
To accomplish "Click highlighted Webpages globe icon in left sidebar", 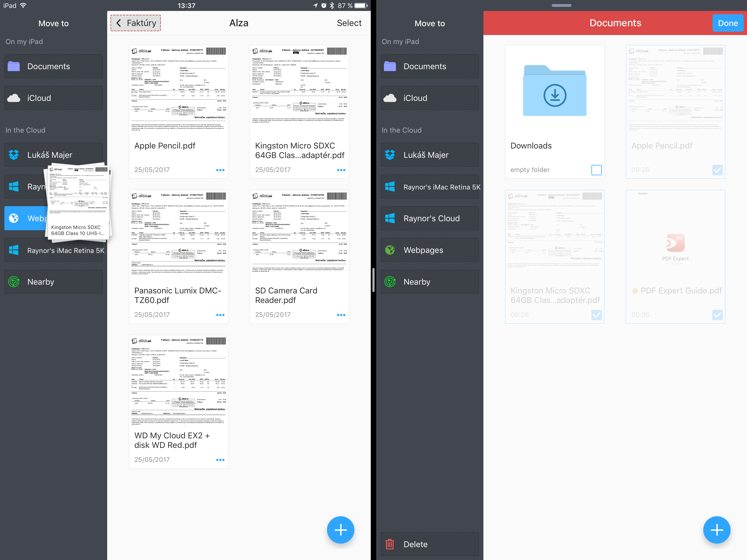I will pyautogui.click(x=14, y=218).
